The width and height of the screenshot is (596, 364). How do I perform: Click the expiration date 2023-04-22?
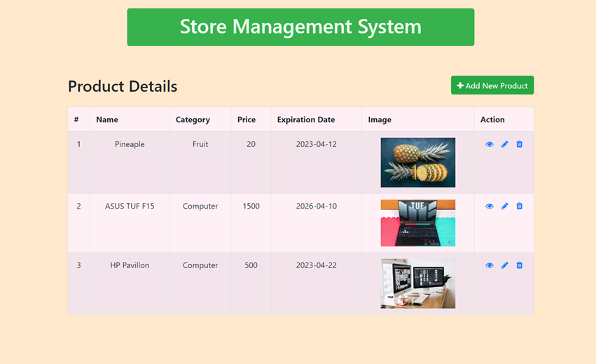point(317,265)
